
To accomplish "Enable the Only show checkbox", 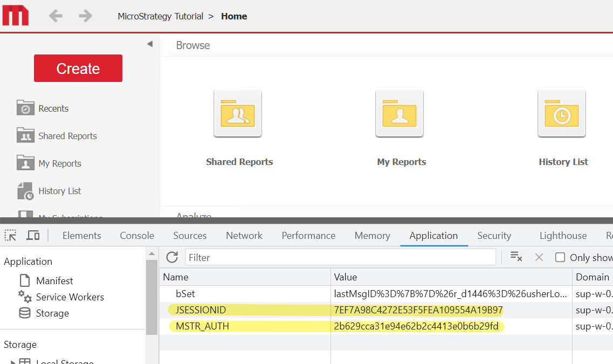I will (560, 257).
